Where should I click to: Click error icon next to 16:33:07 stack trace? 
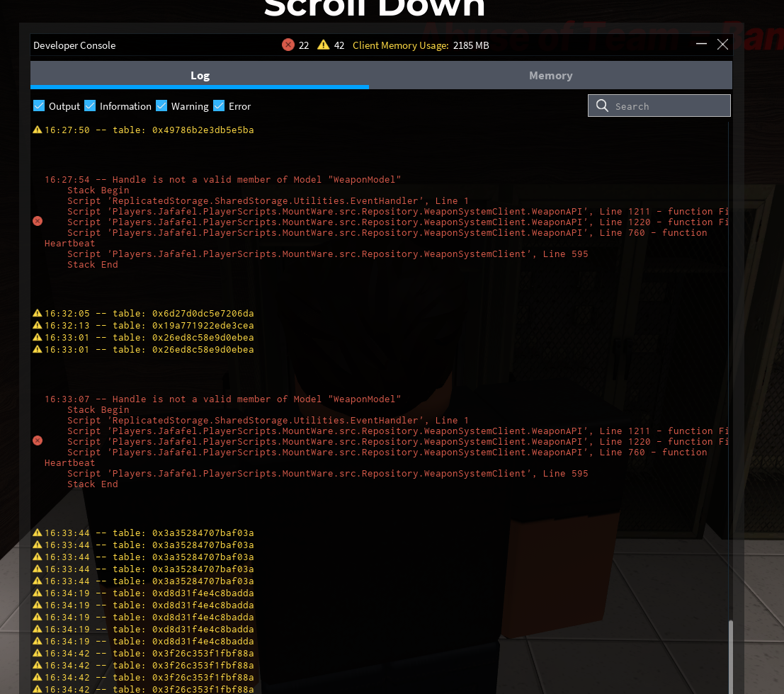(x=38, y=440)
